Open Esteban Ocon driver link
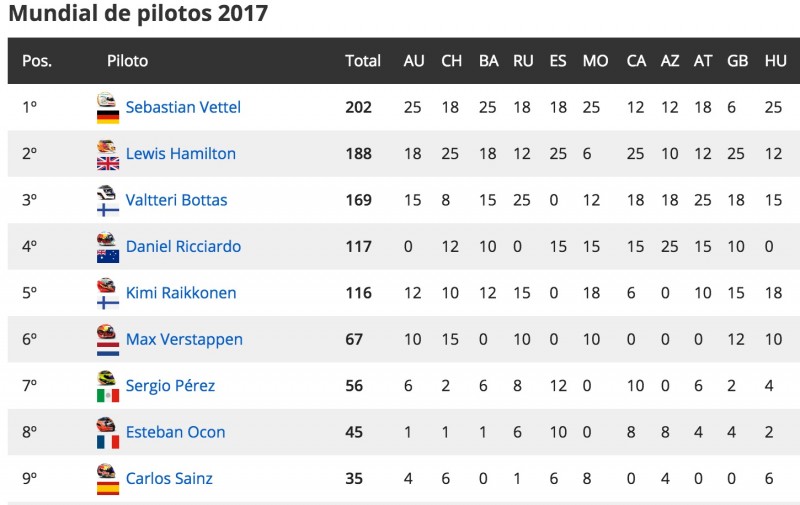Viewport: 800px width, 505px height. click(x=176, y=432)
